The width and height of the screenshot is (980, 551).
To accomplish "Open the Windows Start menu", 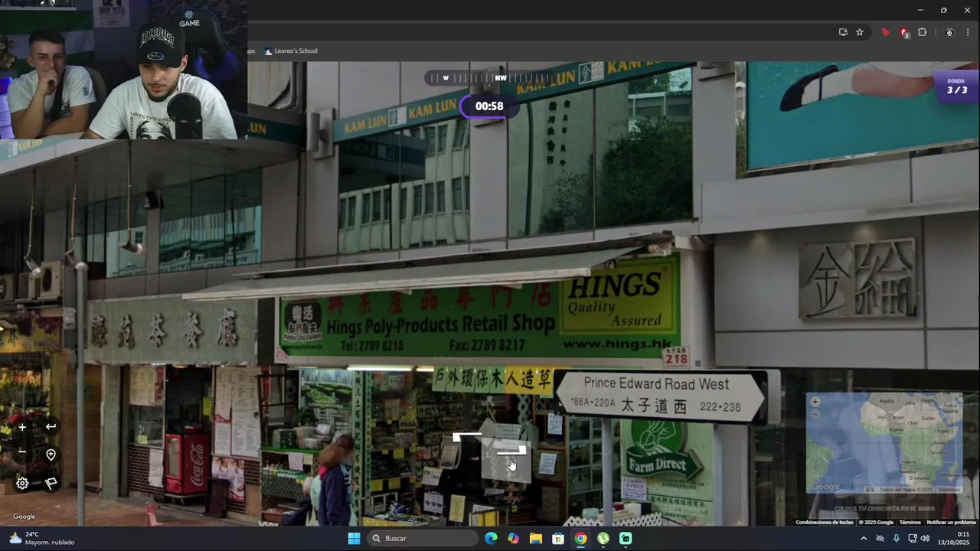I will pos(354,539).
